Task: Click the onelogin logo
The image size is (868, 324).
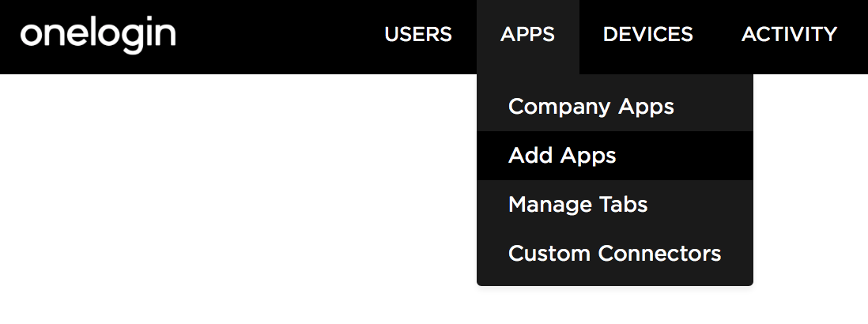Action: (98, 36)
